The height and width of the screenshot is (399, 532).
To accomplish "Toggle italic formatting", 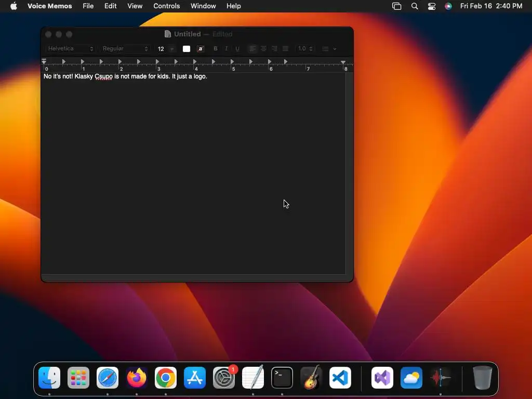I will click(x=226, y=48).
